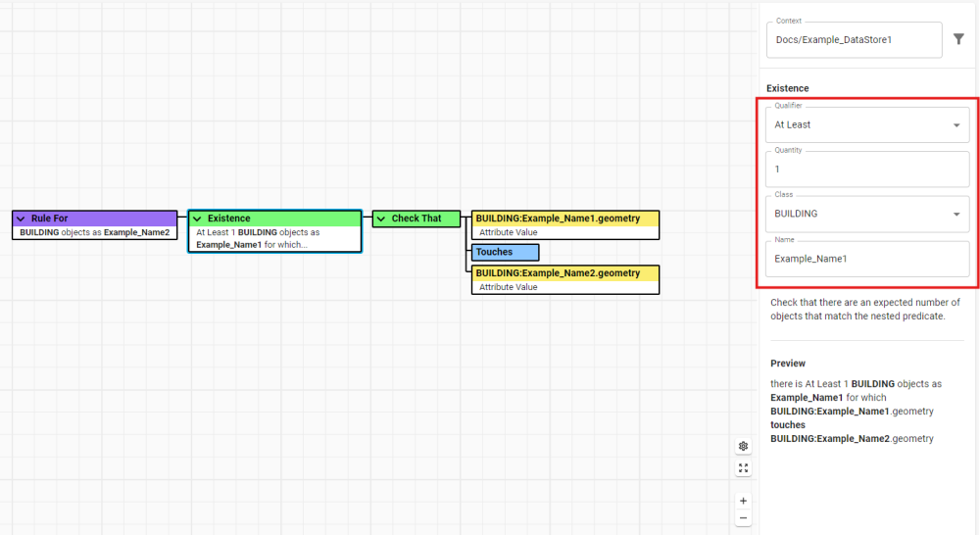Screen dimensions: 980x535
Task: Zoom in with the plus button
Action: tap(744, 501)
